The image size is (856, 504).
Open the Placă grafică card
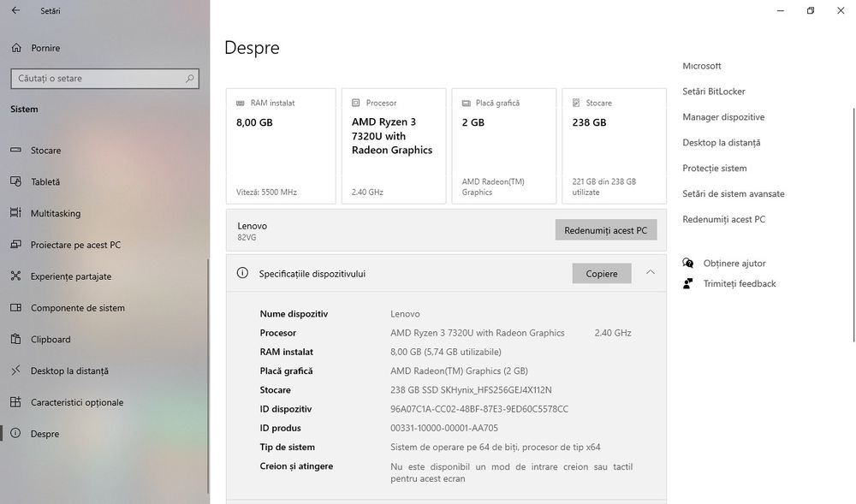(x=504, y=146)
